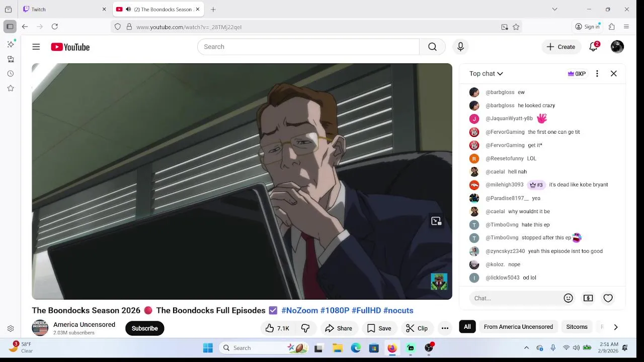644x362 pixels.
Task: Open File Explorer from the taskbar
Action: point(338,348)
